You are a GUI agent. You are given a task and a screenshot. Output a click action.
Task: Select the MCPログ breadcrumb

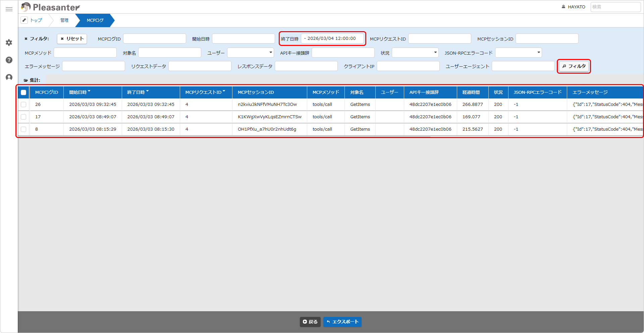click(95, 20)
